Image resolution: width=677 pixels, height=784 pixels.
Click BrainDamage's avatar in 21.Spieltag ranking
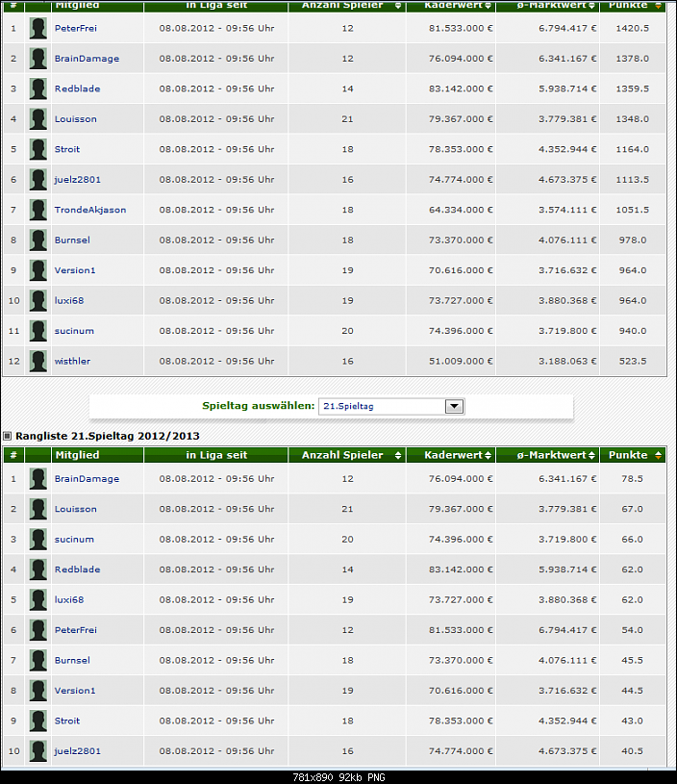tap(38, 479)
